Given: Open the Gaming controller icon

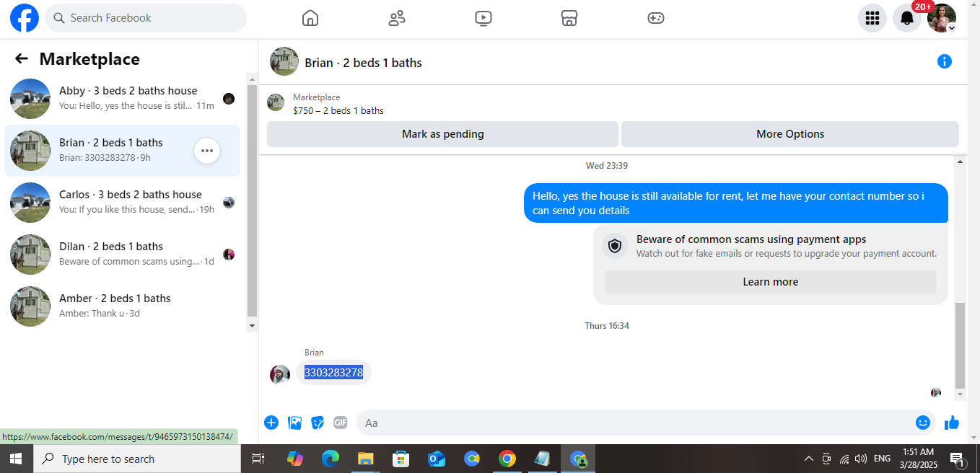Looking at the screenshot, I should click(x=656, y=18).
